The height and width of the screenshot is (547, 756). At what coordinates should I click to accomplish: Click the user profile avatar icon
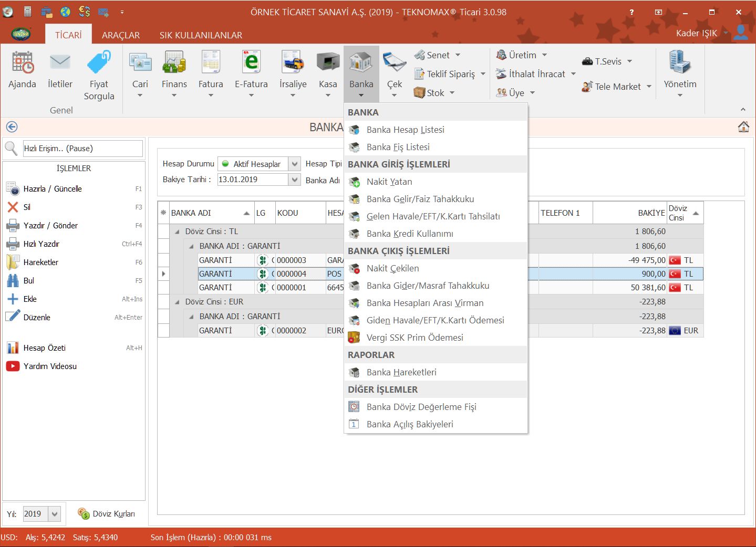[741, 33]
